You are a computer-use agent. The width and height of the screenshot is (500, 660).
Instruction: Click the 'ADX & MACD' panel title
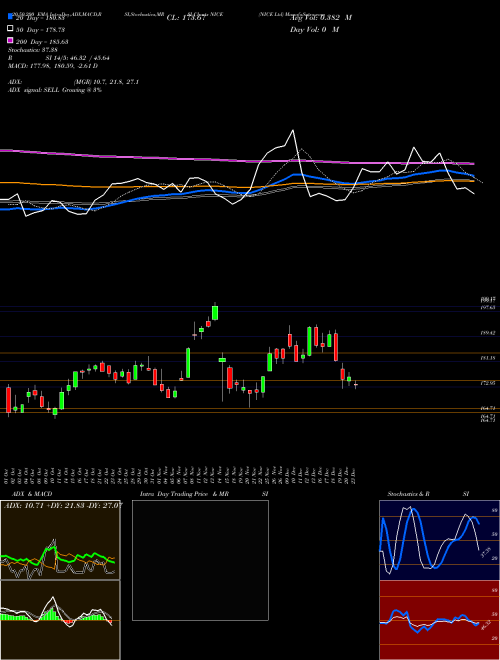click(32, 494)
